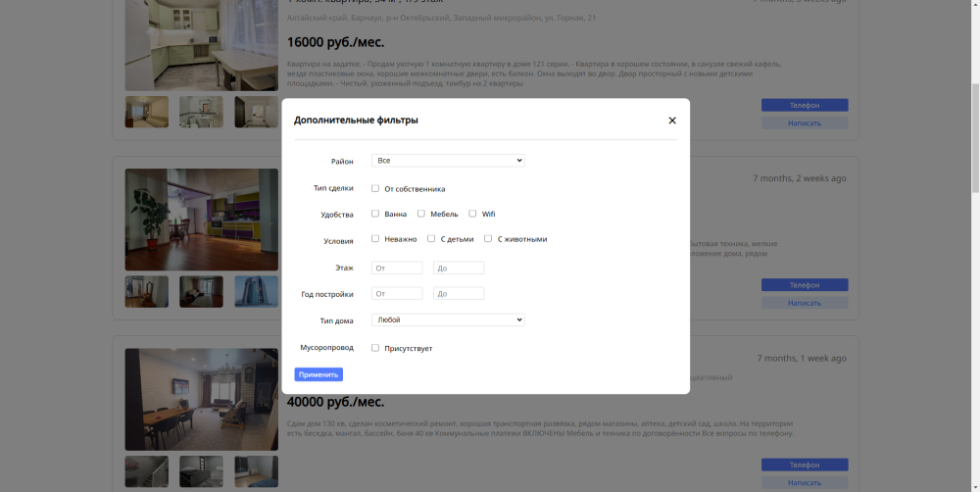Focus the Год постройки От field
Screen dimensions: 980x492
[397, 293]
